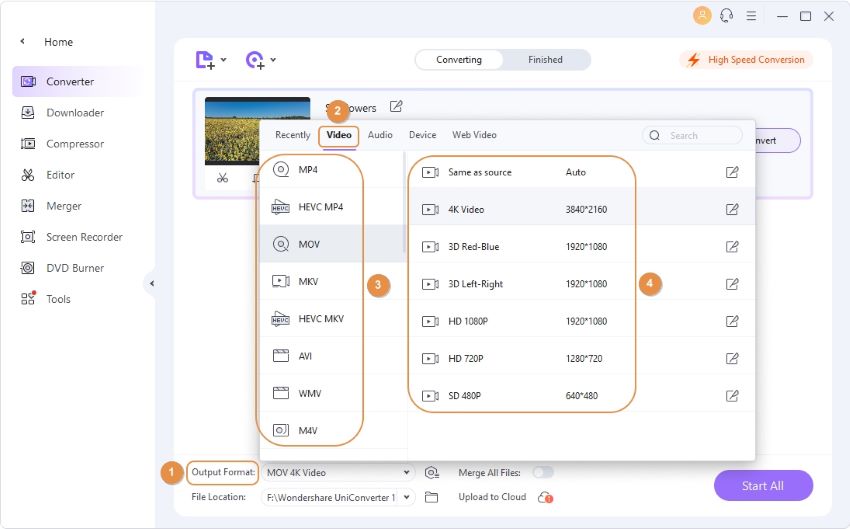The height and width of the screenshot is (529, 850).
Task: Select the Finished tab
Action: (545, 60)
